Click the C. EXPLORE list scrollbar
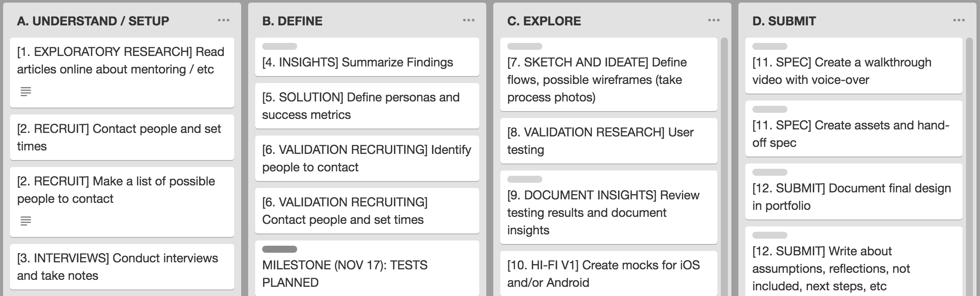This screenshot has width=980, height=296. coord(724,167)
